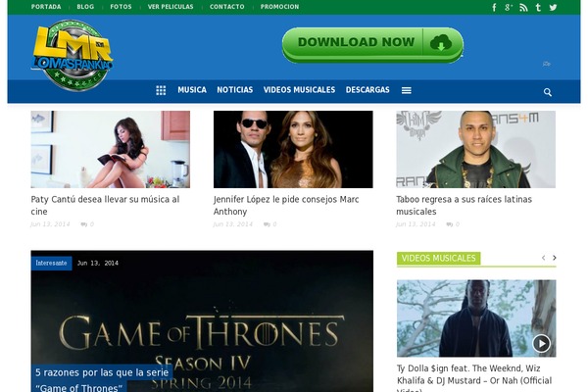The width and height of the screenshot is (588, 392).
Task: Open the BLOG menu item
Action: (85, 7)
